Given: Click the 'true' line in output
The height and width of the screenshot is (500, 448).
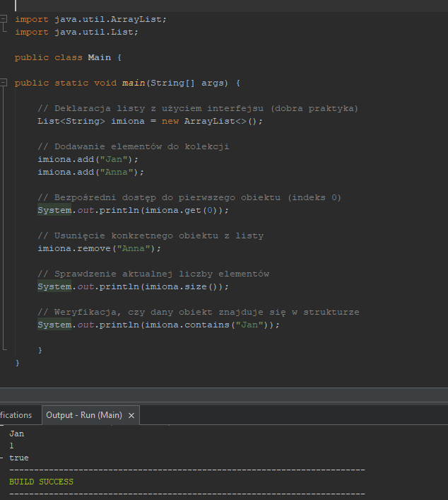Looking at the screenshot, I should click(x=19, y=458).
